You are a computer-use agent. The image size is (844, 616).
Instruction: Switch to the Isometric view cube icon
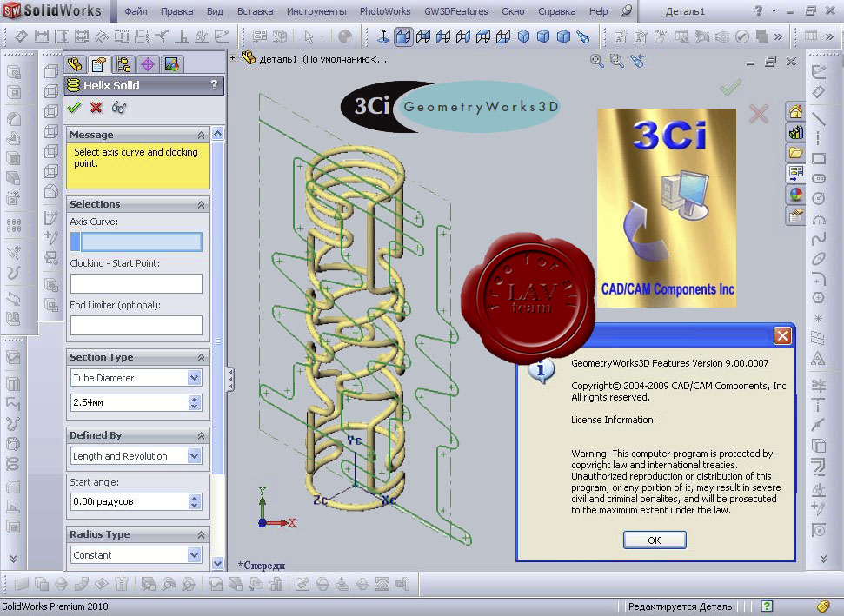coord(523,36)
